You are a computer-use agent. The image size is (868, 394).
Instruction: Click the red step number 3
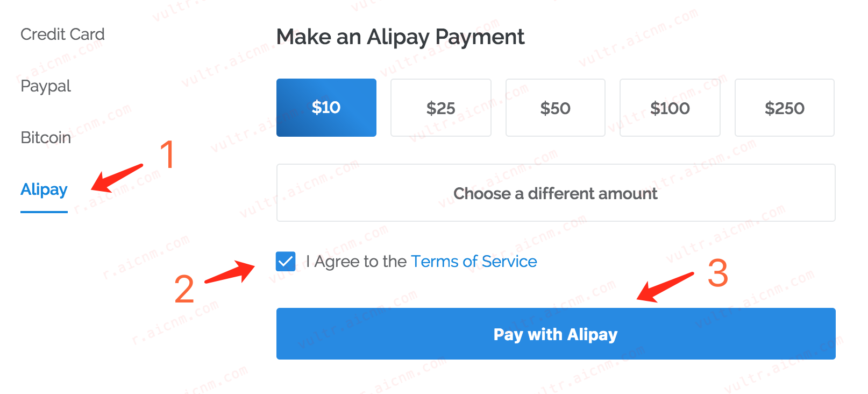(x=717, y=273)
